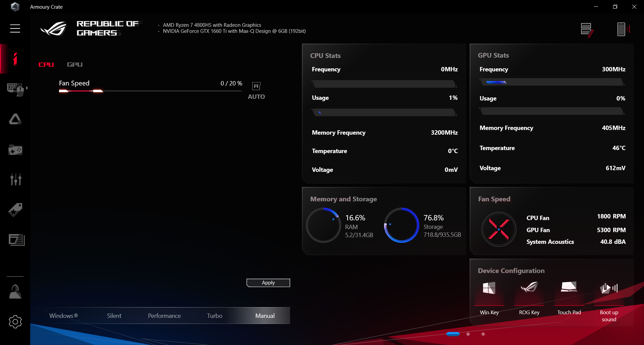Open the User Center profile icon
This screenshot has height=345, width=644.
15,291
